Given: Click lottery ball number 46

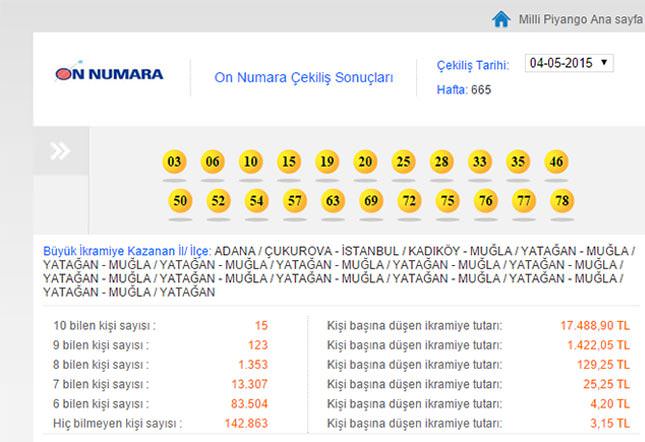Looking at the screenshot, I should [x=556, y=162].
